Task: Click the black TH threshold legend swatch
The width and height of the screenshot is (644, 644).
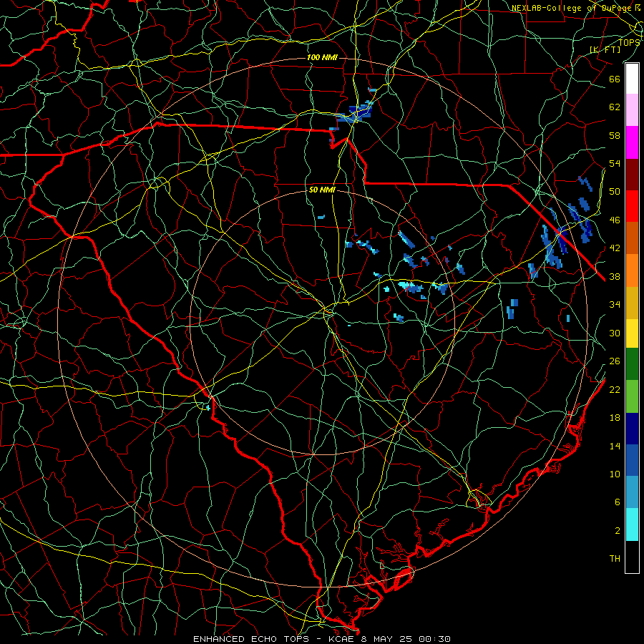Action: [x=632, y=557]
